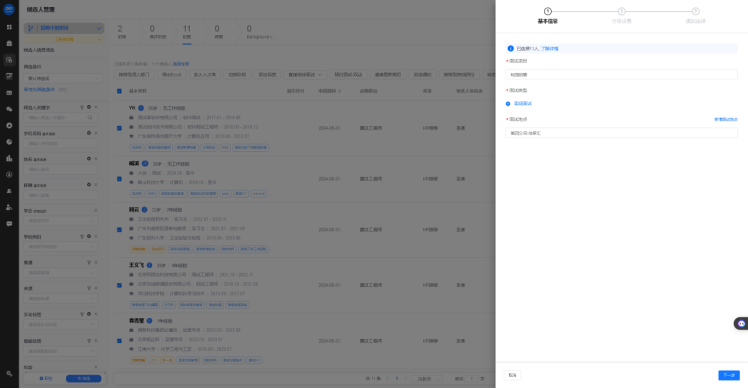748x389 pixels.
Task: Click the blue badge next to YK
Action: (141, 108)
